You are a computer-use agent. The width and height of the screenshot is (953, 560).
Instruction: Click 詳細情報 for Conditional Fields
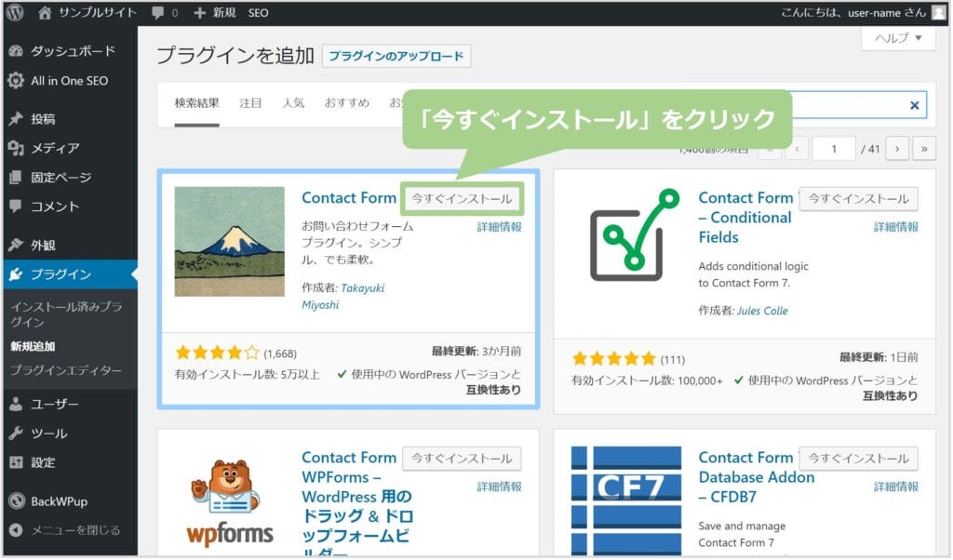tap(896, 227)
